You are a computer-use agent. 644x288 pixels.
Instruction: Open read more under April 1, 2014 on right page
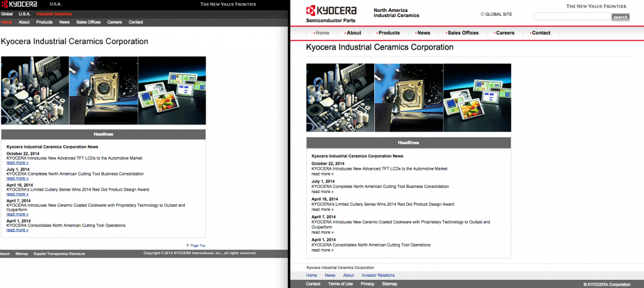tap(323, 250)
